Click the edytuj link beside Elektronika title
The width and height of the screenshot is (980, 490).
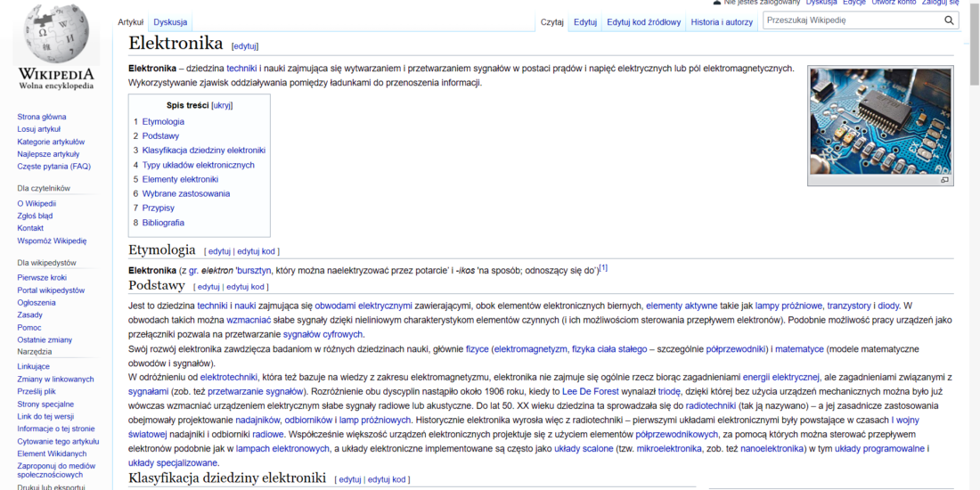(x=245, y=46)
